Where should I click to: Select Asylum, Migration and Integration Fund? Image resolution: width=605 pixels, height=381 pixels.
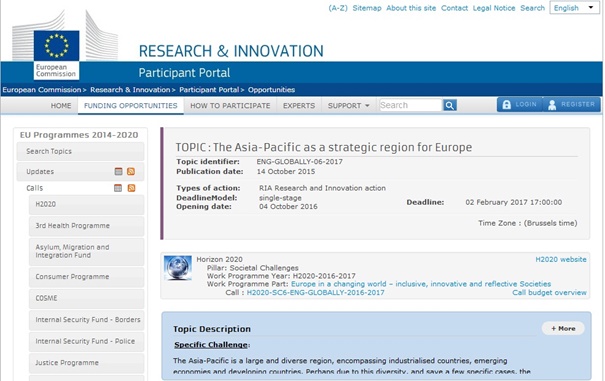click(x=86, y=251)
